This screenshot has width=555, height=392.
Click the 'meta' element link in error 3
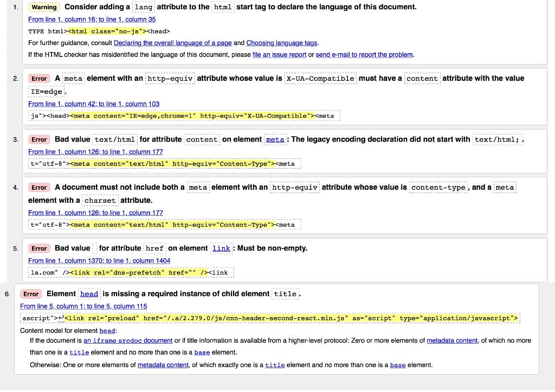[x=275, y=139]
